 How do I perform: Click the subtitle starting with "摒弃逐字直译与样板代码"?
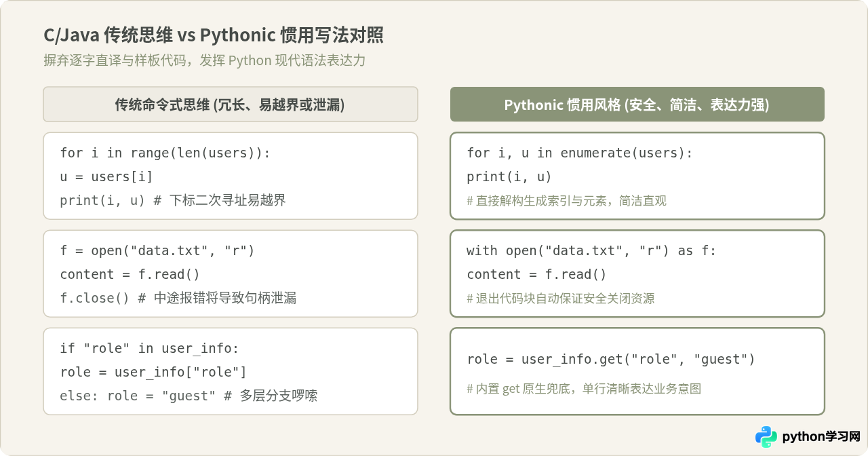coord(205,60)
